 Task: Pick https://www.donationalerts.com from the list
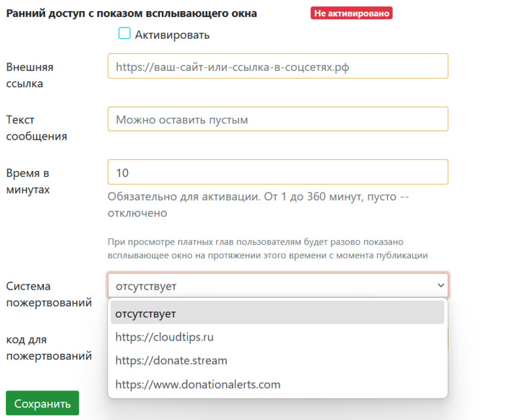[x=197, y=385]
